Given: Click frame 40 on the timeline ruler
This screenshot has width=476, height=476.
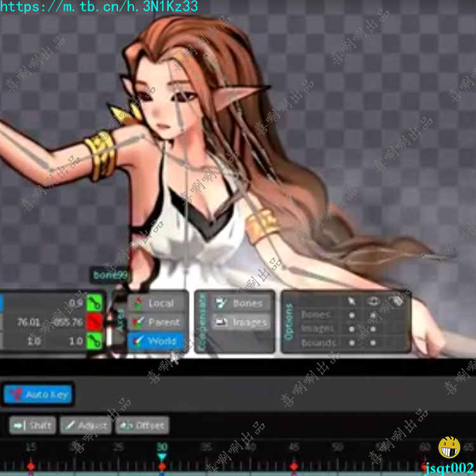Looking at the screenshot, I should (x=251, y=447).
